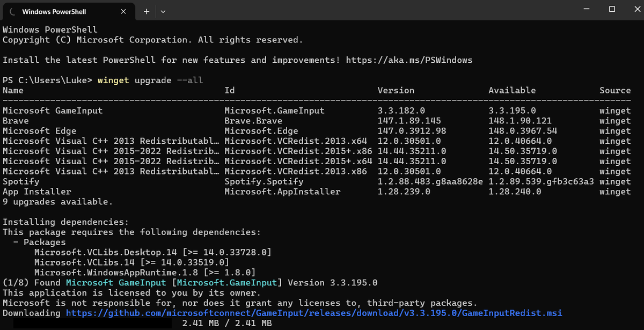Click 'Installing dependencies:' line
The width and height of the screenshot is (644, 330).
[66, 222]
